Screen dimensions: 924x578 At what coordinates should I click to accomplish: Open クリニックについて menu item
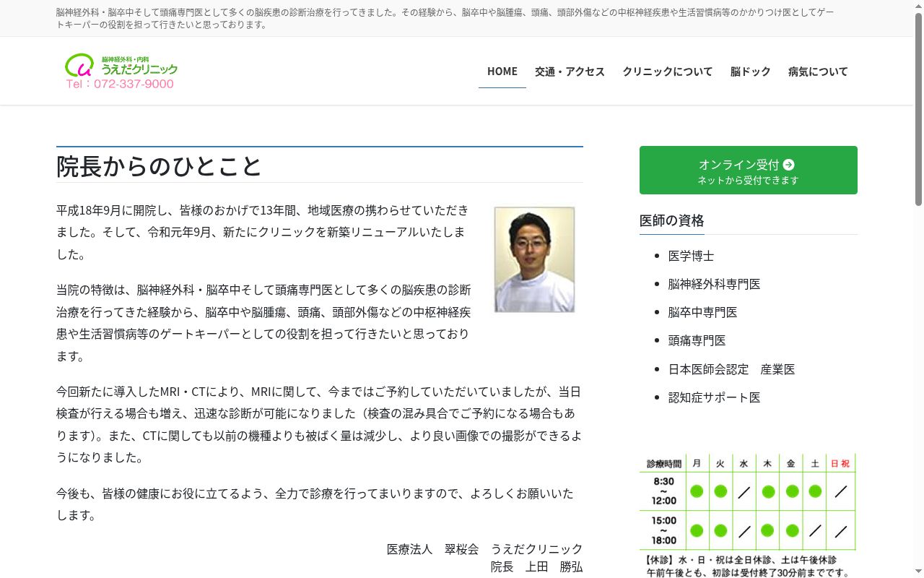pyautogui.click(x=668, y=71)
